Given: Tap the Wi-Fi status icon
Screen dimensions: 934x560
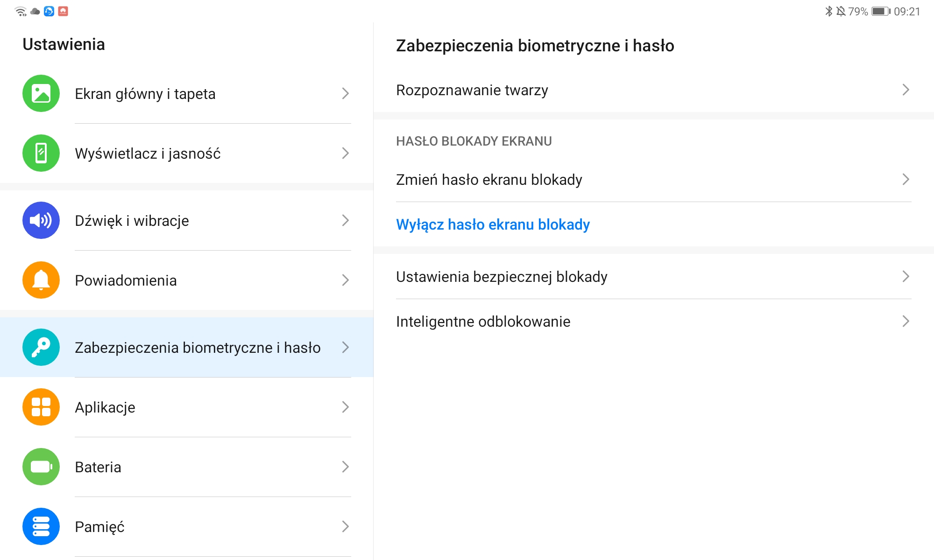Looking at the screenshot, I should tap(21, 11).
